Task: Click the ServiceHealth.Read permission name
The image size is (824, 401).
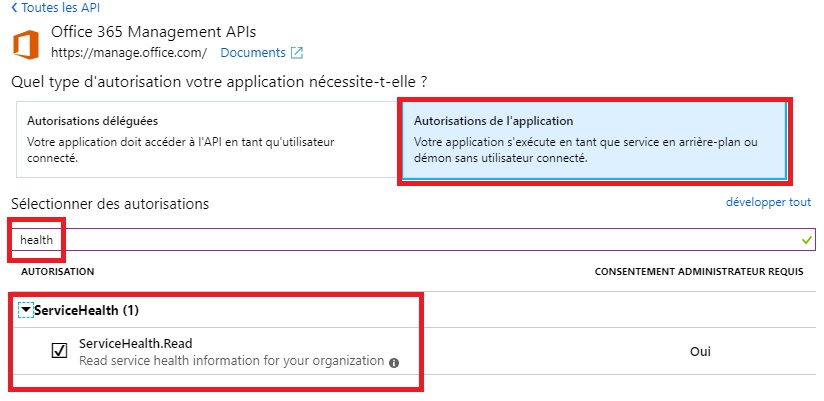Action: pos(136,344)
